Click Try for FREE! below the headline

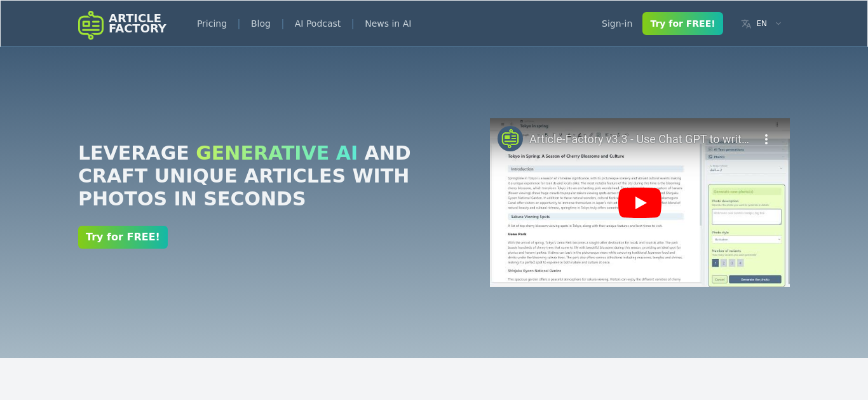(x=123, y=237)
